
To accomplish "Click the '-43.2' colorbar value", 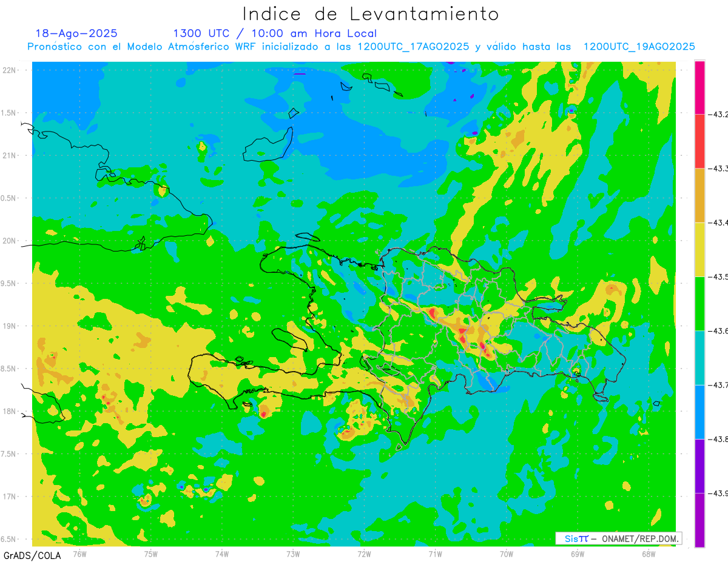I will point(718,115).
